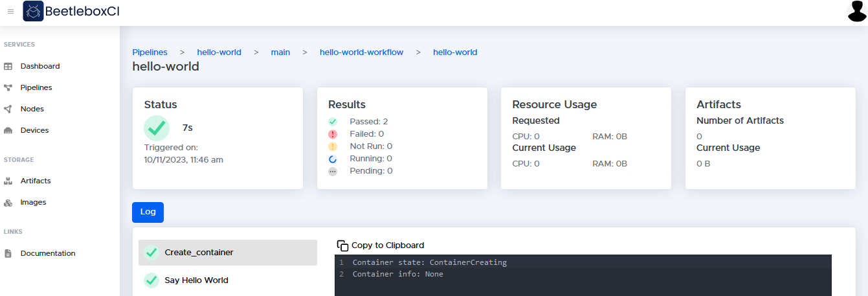Open the Documentation link in sidebar

pyautogui.click(x=48, y=253)
